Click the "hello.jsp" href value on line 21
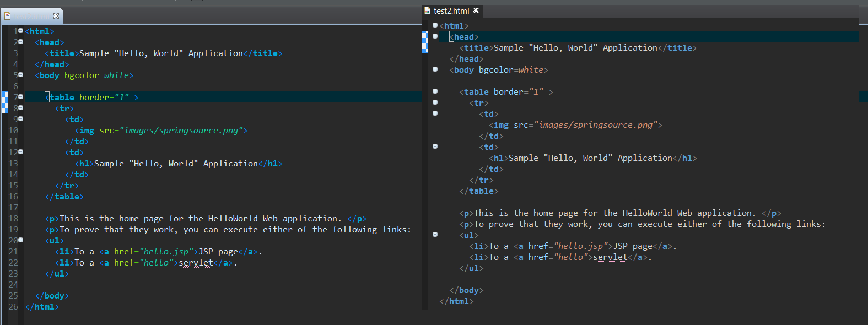This screenshot has height=325, width=868. tap(166, 252)
